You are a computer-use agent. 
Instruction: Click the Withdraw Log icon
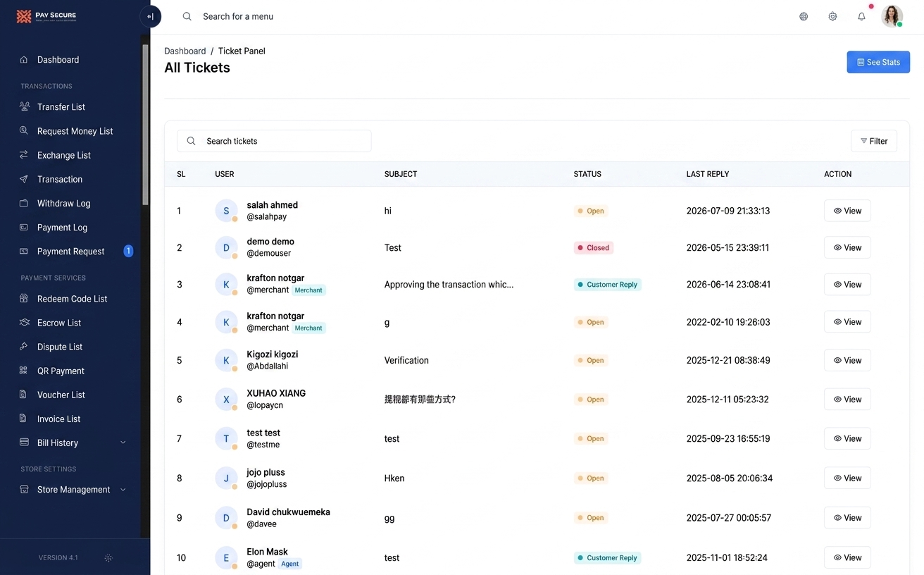[x=24, y=203]
